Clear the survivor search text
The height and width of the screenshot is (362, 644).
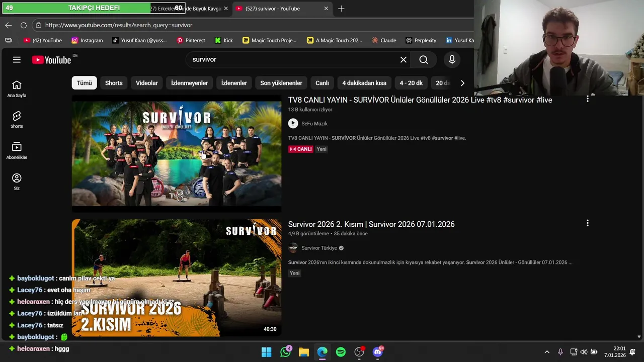click(x=404, y=60)
